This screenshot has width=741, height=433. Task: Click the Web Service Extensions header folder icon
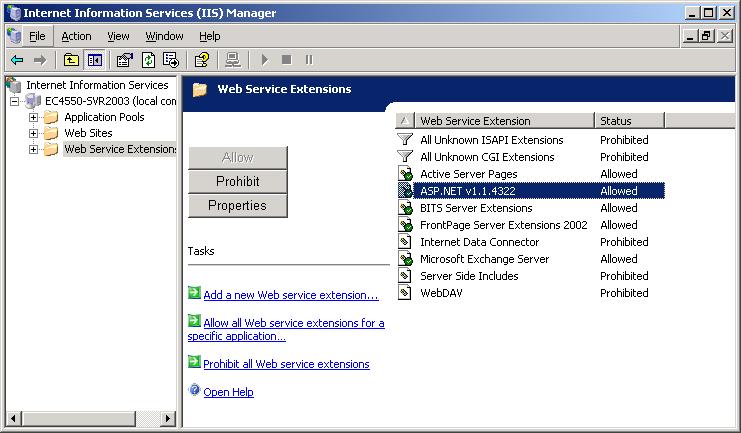click(200, 89)
